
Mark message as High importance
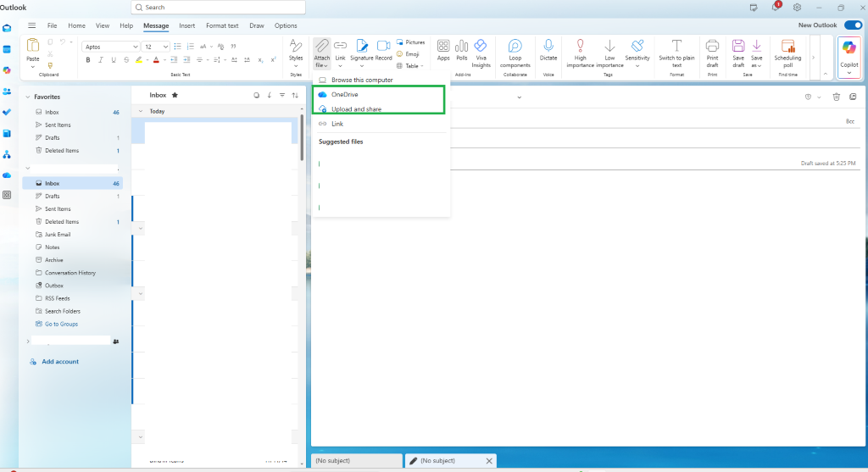click(x=580, y=53)
